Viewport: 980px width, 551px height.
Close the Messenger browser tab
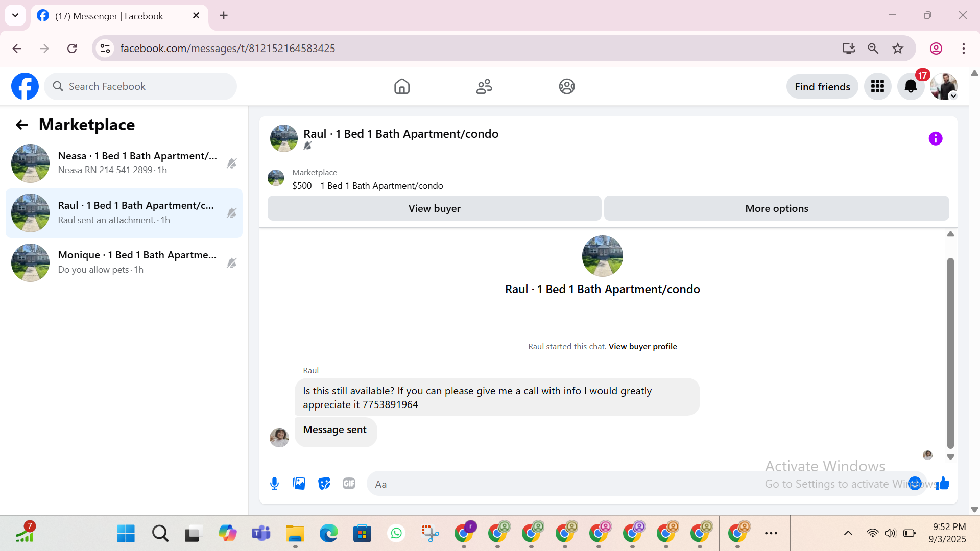tap(196, 16)
